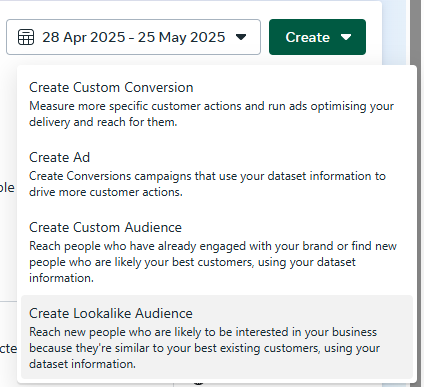424x387 pixels.
Task: Click the start date 28 Apr 2025
Action: (84, 37)
